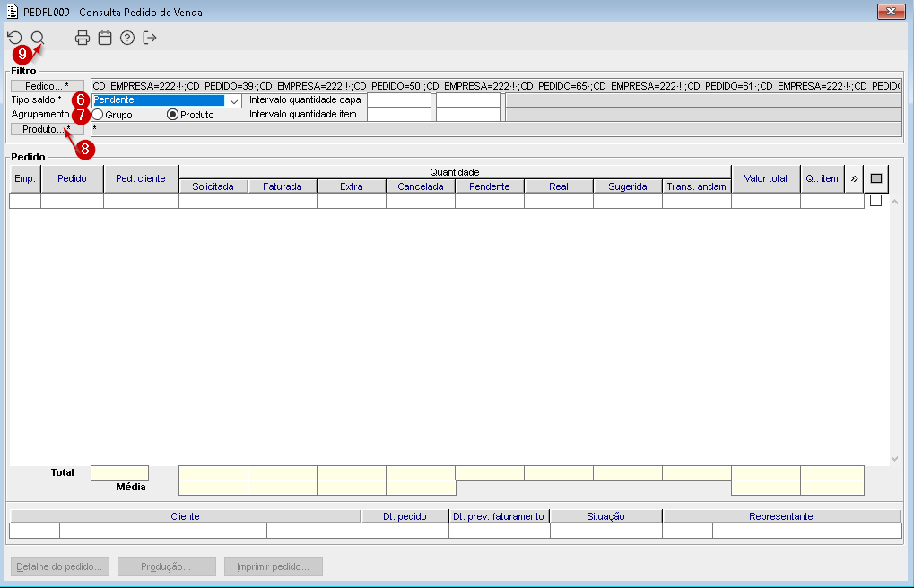Screen dimensions: 914x588
Task: Click the Real column header
Action: (x=559, y=186)
